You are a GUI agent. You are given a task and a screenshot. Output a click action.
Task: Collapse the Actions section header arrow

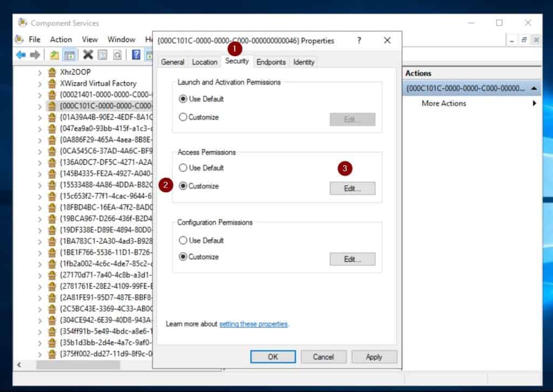[534, 89]
